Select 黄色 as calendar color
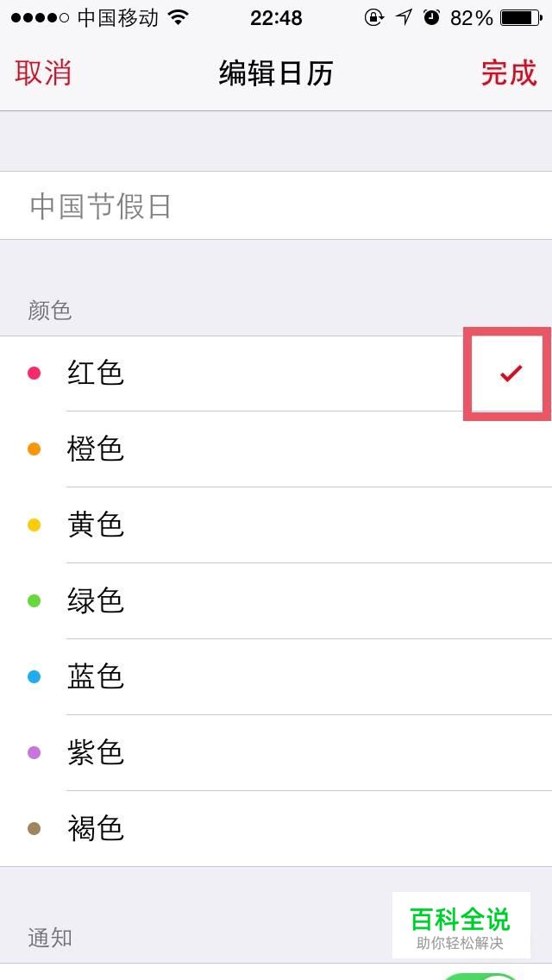Viewport: 552px width, 980px height. 276,525
